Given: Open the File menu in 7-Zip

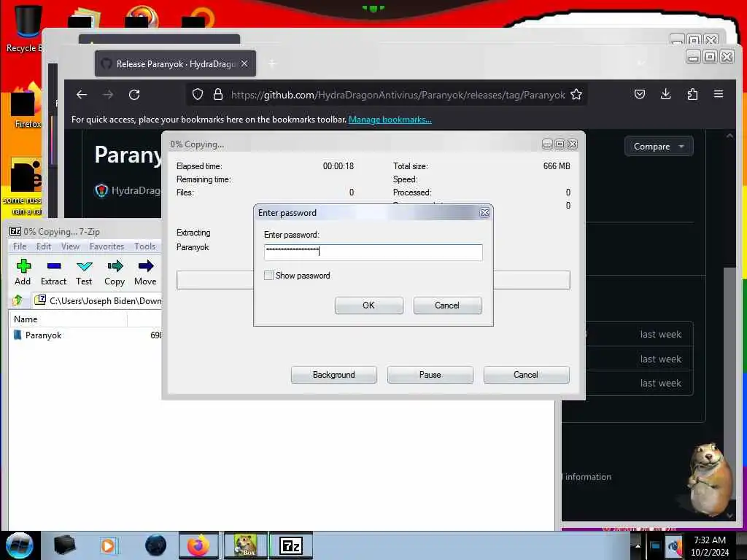Looking at the screenshot, I should click(x=20, y=246).
